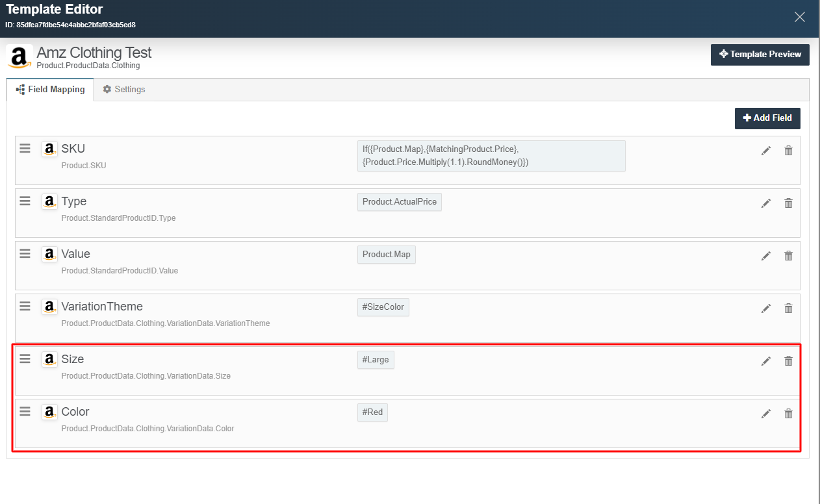Edit the Value field mapping
Image resolution: width=820 pixels, height=504 pixels.
click(766, 256)
